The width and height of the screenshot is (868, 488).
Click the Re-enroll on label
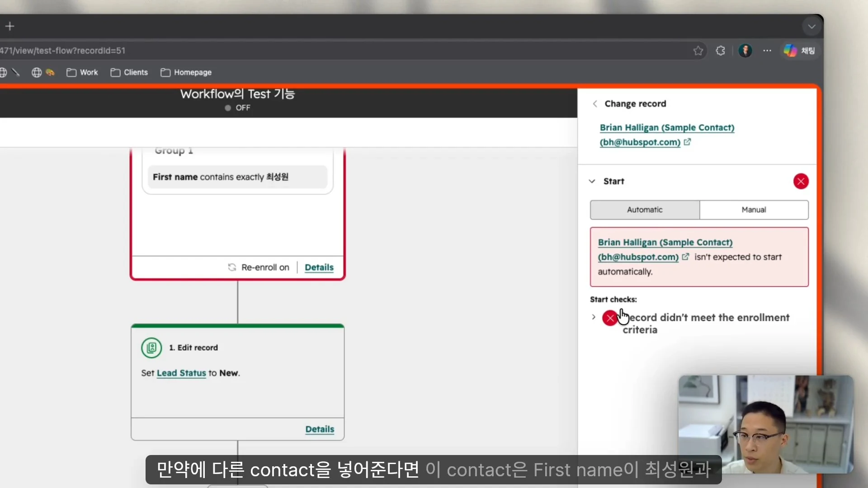point(265,267)
